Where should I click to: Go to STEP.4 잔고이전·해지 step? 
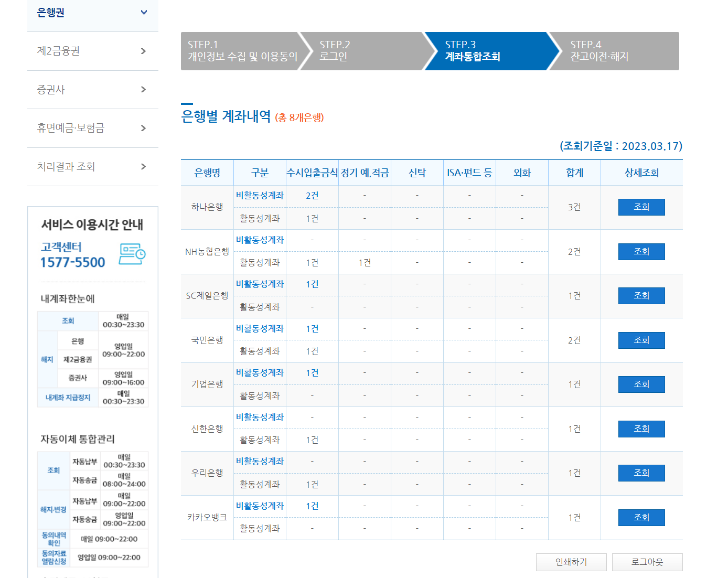(616, 51)
